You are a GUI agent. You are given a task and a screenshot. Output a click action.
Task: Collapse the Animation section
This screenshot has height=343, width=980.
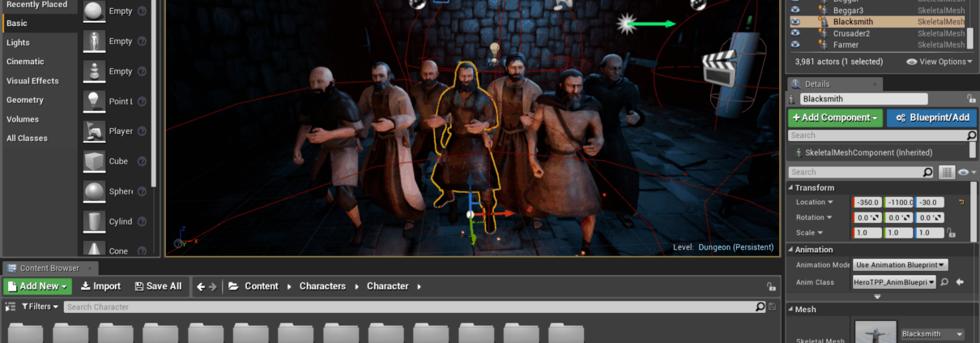coord(791,250)
